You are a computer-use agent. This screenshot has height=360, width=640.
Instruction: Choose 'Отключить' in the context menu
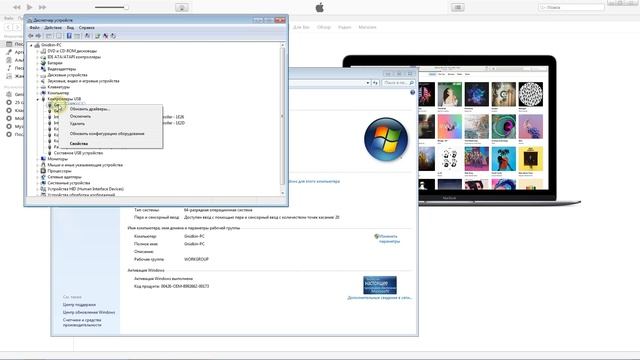(80, 116)
